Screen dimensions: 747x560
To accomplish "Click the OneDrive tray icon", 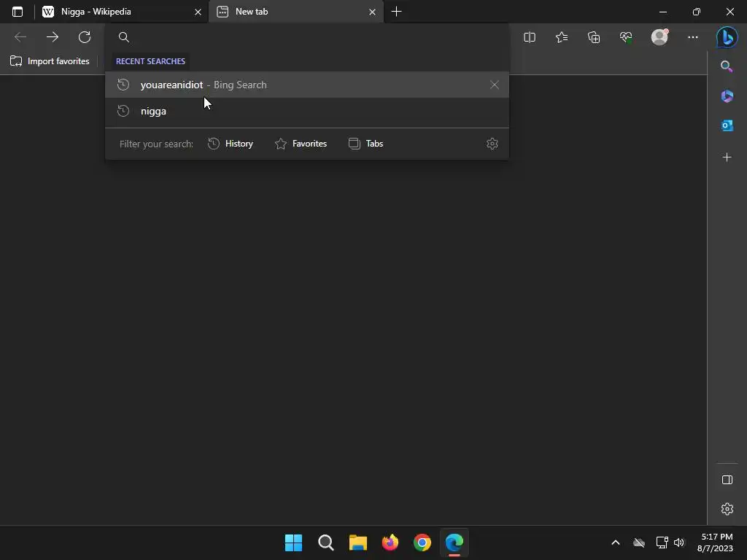I will click(x=639, y=542).
